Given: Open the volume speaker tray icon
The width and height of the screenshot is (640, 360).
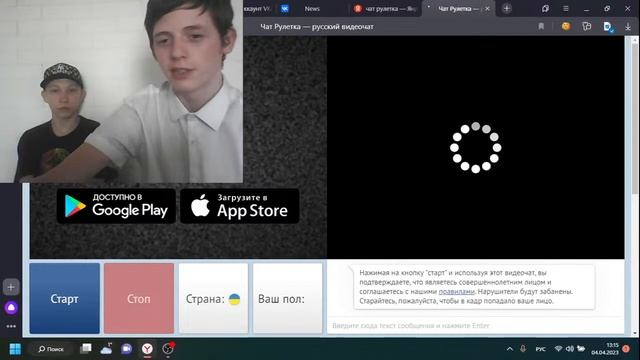Looking at the screenshot, I should click(x=570, y=349).
